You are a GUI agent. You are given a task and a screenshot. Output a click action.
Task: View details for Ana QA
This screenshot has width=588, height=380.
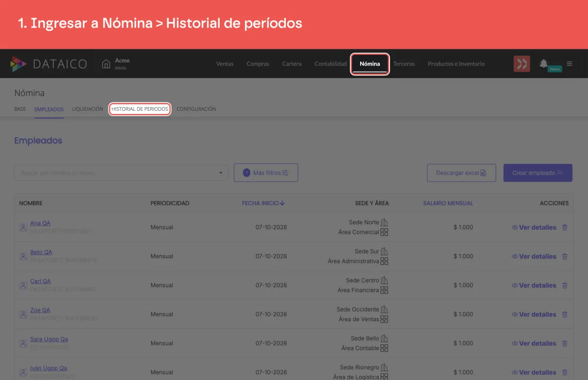[534, 227]
